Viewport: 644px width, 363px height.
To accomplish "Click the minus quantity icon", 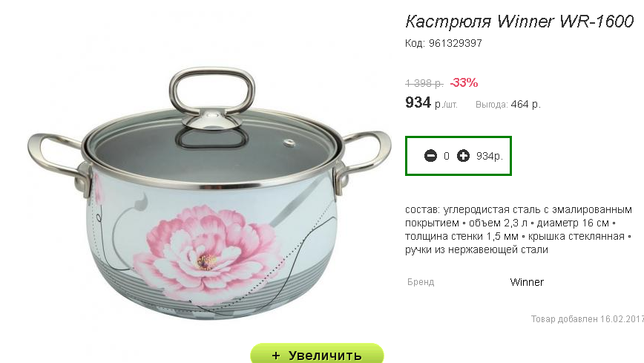I will 430,156.
